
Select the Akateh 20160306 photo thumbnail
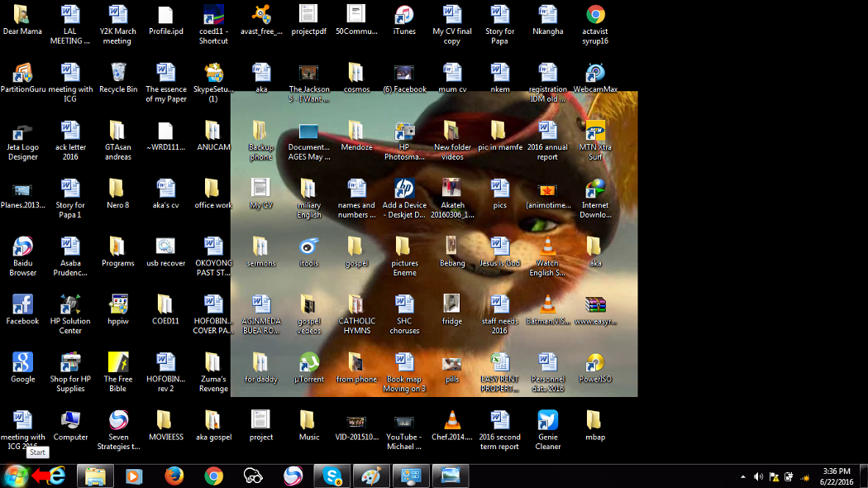click(452, 199)
